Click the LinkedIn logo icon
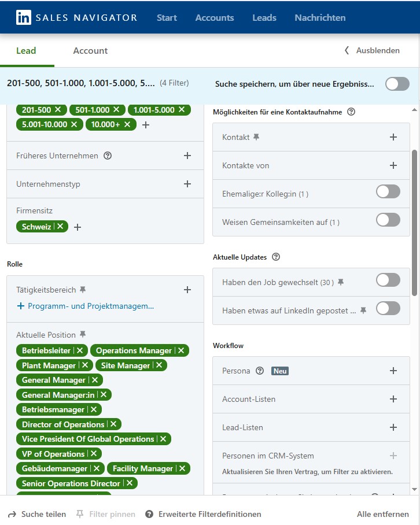This screenshot has height=525, width=420. [x=24, y=17]
